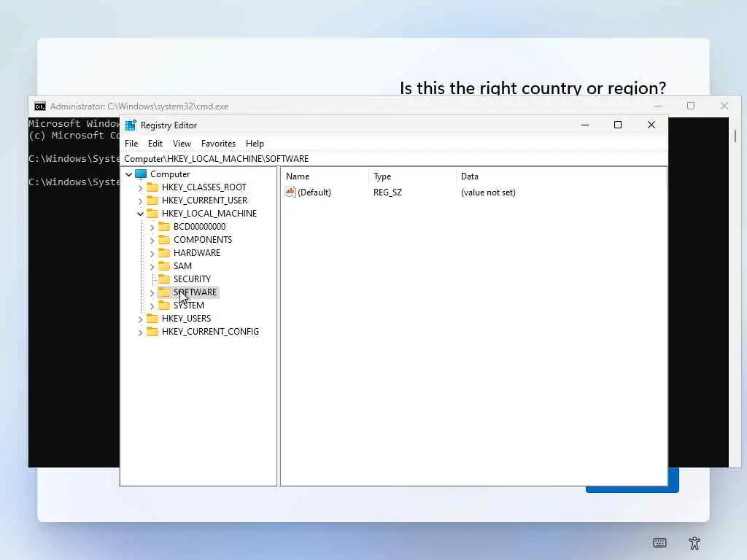747x560 pixels.
Task: Click the (value not set) data cell
Action: click(488, 192)
